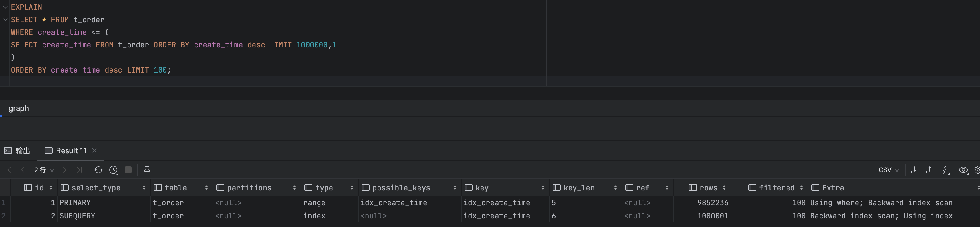Select the 9852236 rows cell
This screenshot has height=227, width=980.
[713, 203]
